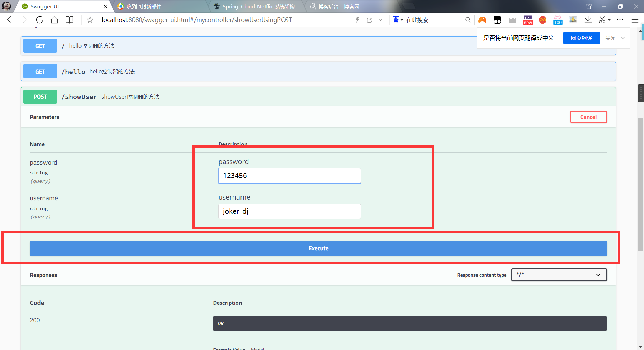The width and height of the screenshot is (644, 350).
Task: Click the 200 response code
Action: pyautogui.click(x=35, y=320)
